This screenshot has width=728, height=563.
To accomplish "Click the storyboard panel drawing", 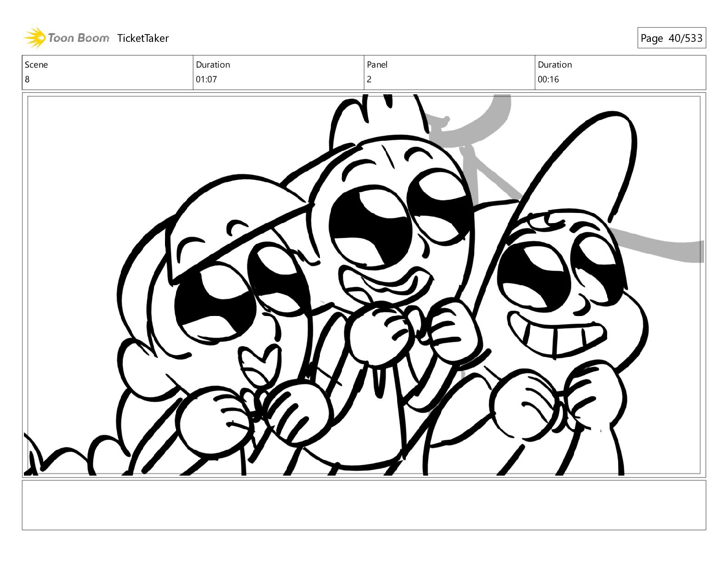I will (x=364, y=285).
